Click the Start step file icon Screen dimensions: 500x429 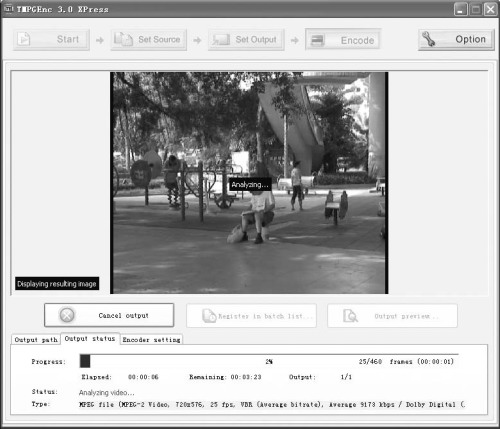tap(24, 39)
